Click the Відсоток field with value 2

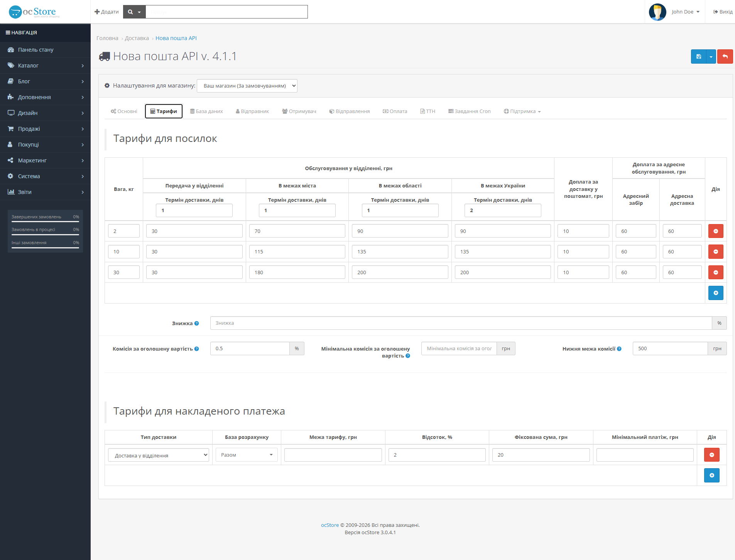pos(437,455)
